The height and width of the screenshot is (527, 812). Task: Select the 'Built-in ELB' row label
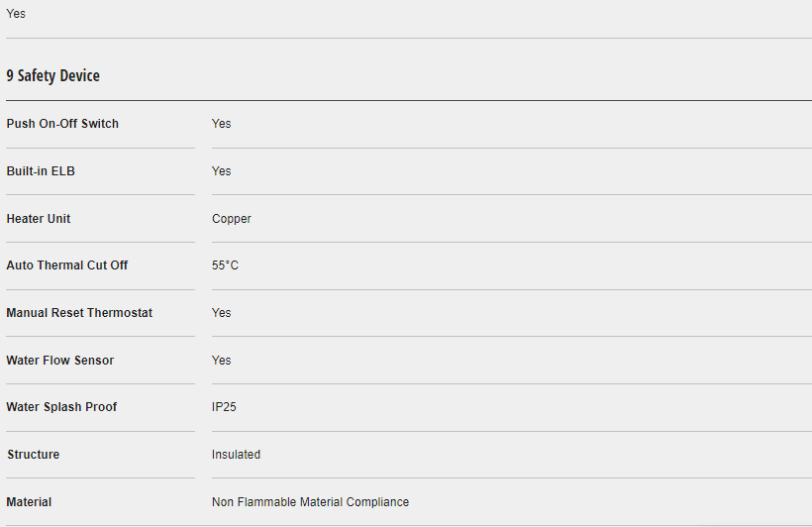(x=41, y=171)
